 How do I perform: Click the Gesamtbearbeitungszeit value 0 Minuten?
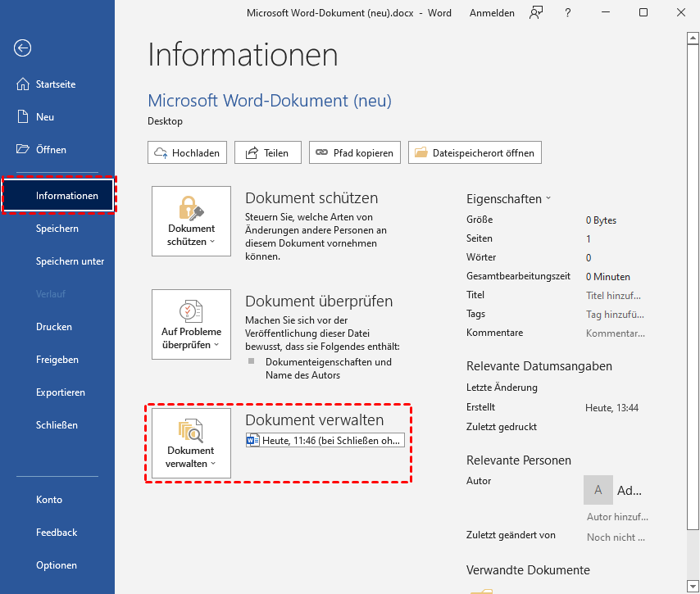(x=607, y=277)
